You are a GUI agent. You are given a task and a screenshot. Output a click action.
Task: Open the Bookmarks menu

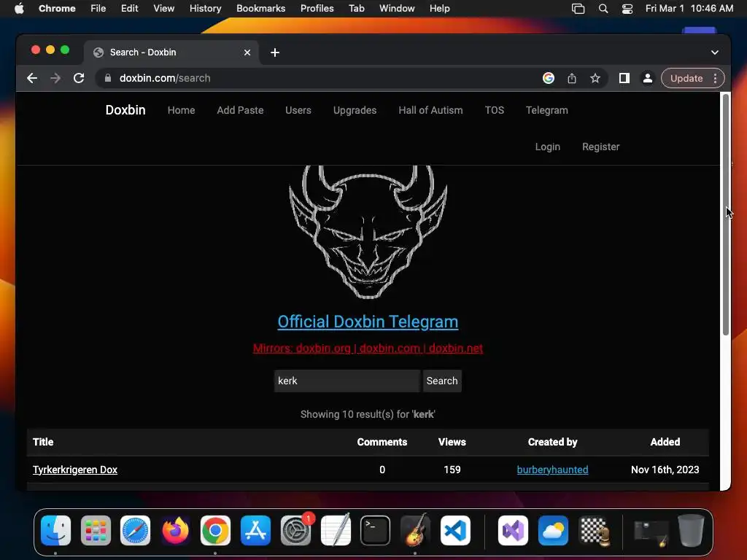tap(260, 9)
